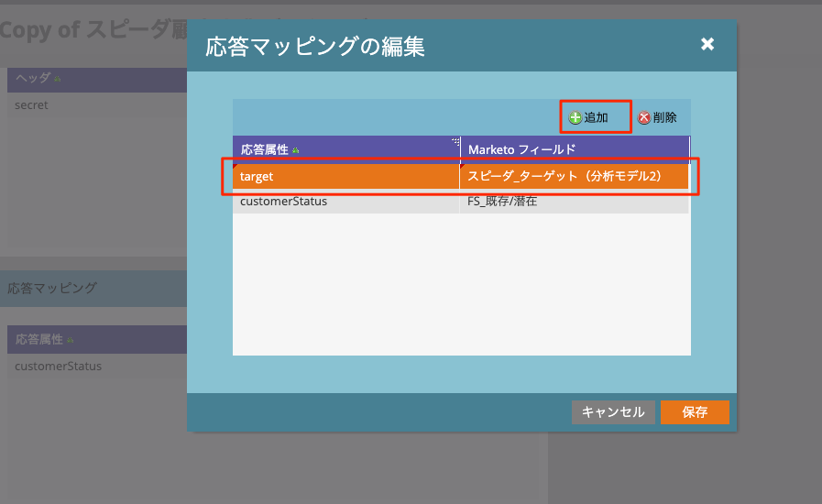Click the background 応答マッピング section title

point(51,288)
